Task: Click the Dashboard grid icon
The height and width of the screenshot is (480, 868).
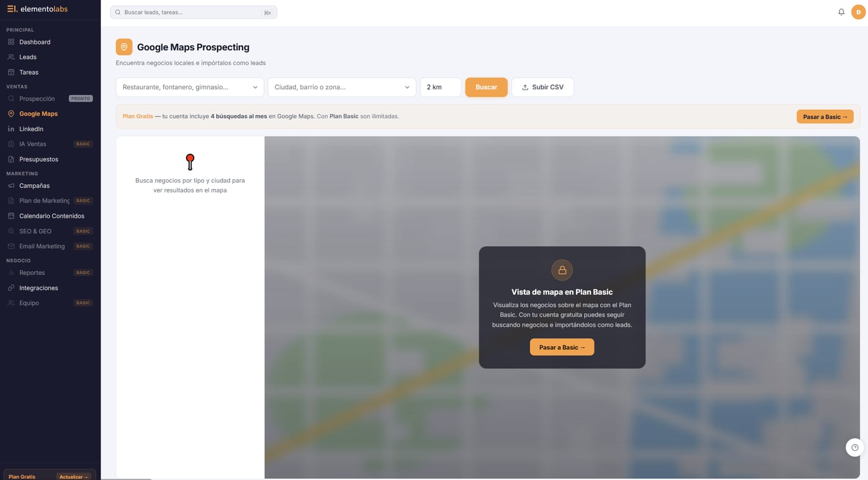Action: [11, 42]
